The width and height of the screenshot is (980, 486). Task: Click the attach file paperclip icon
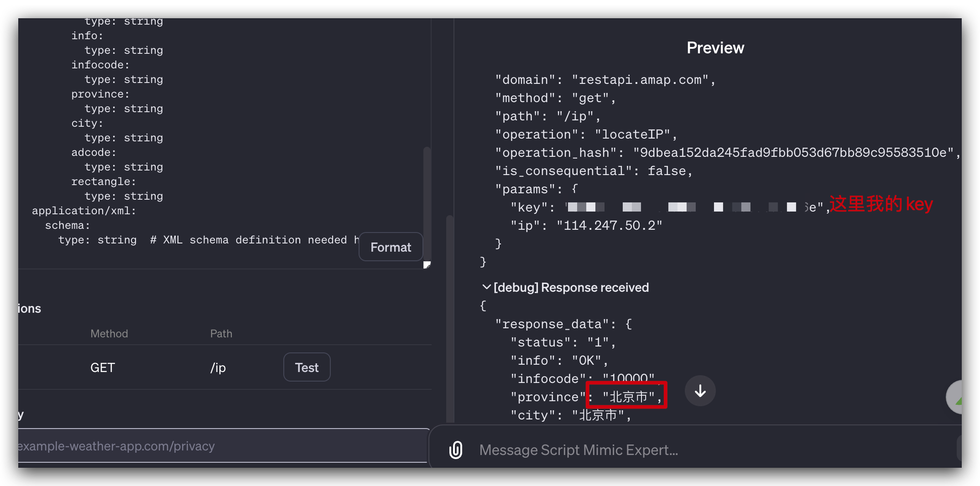(x=456, y=450)
